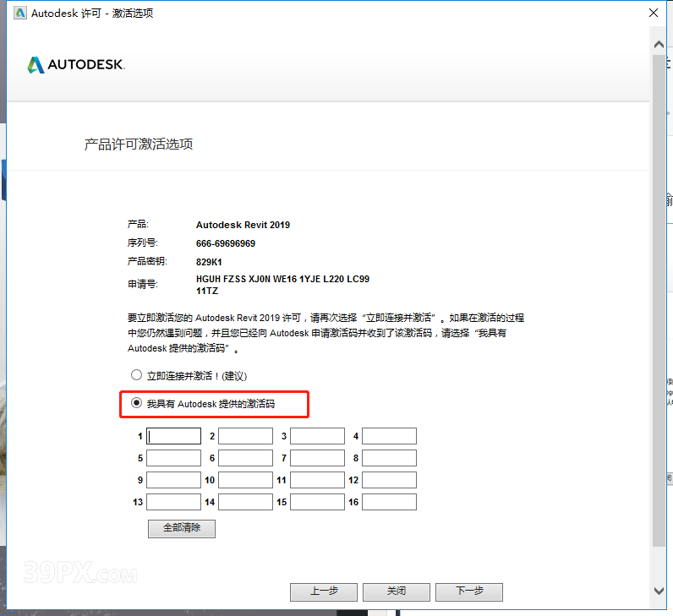
Task: Close the Autodesk license window
Action: click(654, 13)
